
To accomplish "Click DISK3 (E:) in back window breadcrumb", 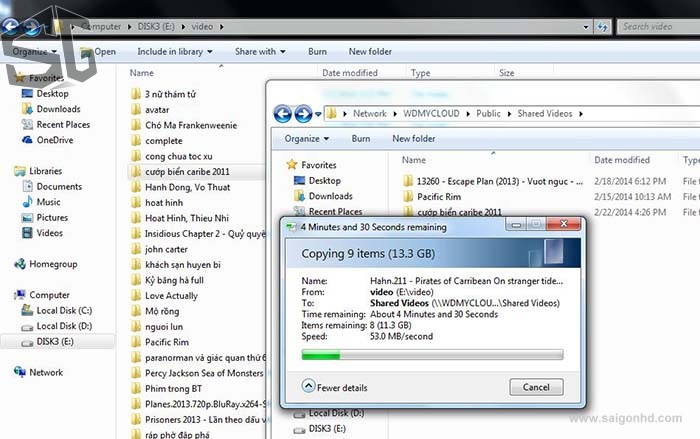I will pyautogui.click(x=156, y=27).
